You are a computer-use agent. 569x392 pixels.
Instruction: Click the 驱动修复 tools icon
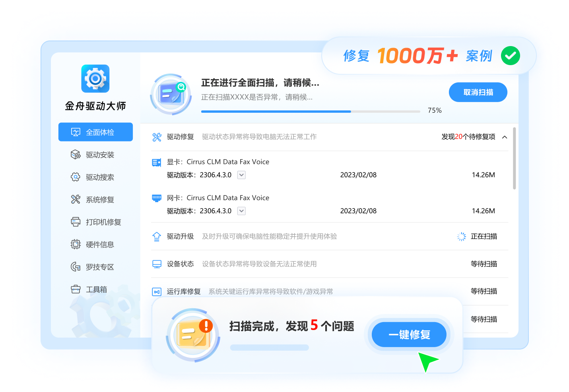(157, 137)
